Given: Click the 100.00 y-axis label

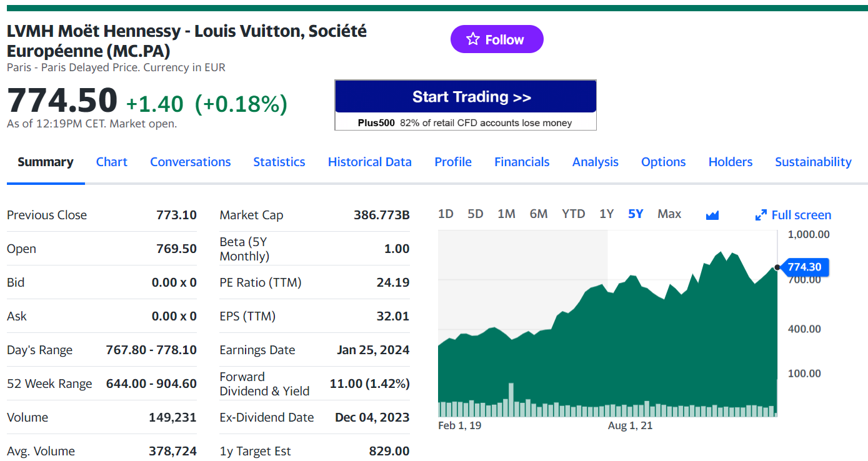Looking at the screenshot, I should point(804,374).
